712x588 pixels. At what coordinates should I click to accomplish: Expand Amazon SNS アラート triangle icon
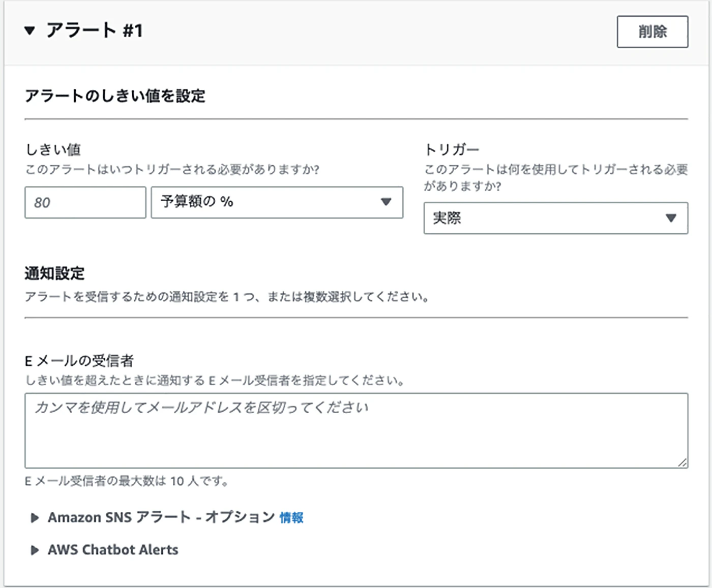pos(35,518)
